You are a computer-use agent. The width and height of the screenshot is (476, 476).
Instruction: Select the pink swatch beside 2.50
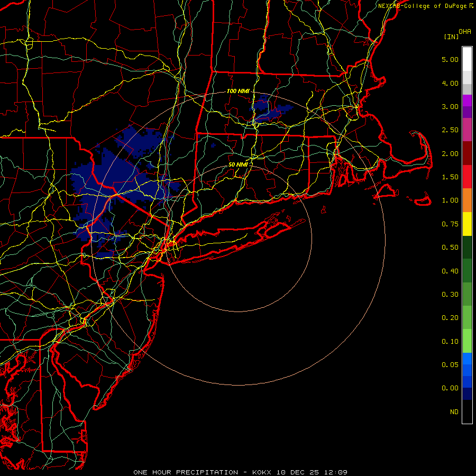467,130
